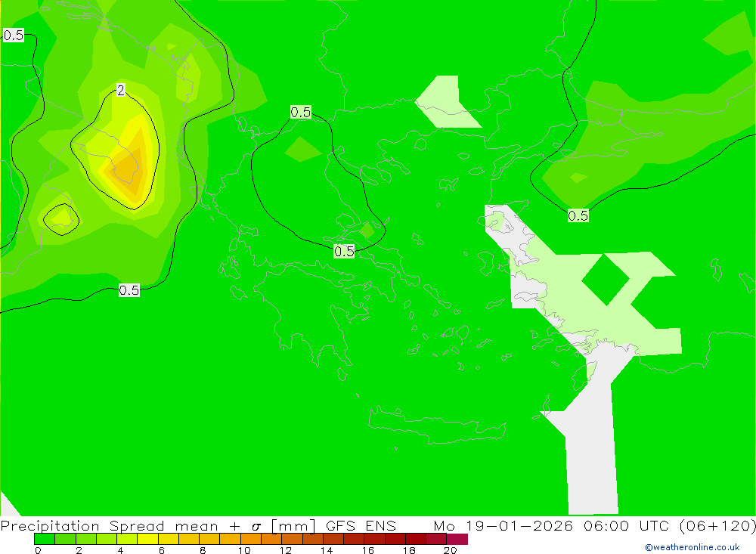Select the orange legend swatch at 10
The width and height of the screenshot is (756, 554).
click(x=251, y=539)
